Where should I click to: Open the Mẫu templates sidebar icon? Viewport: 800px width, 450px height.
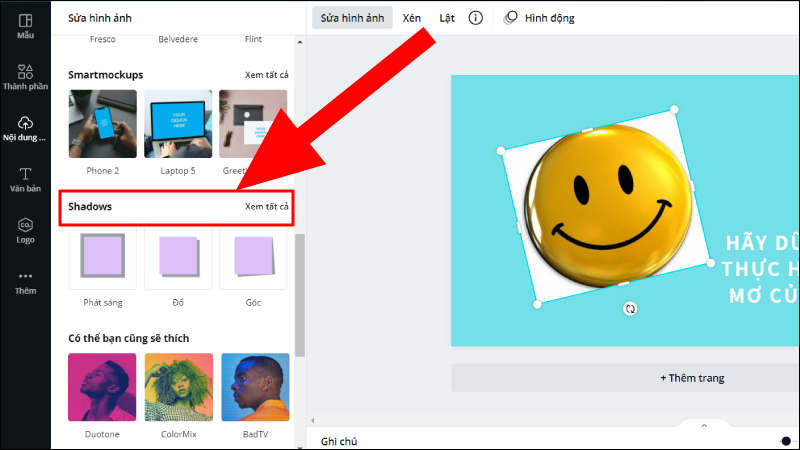click(25, 27)
